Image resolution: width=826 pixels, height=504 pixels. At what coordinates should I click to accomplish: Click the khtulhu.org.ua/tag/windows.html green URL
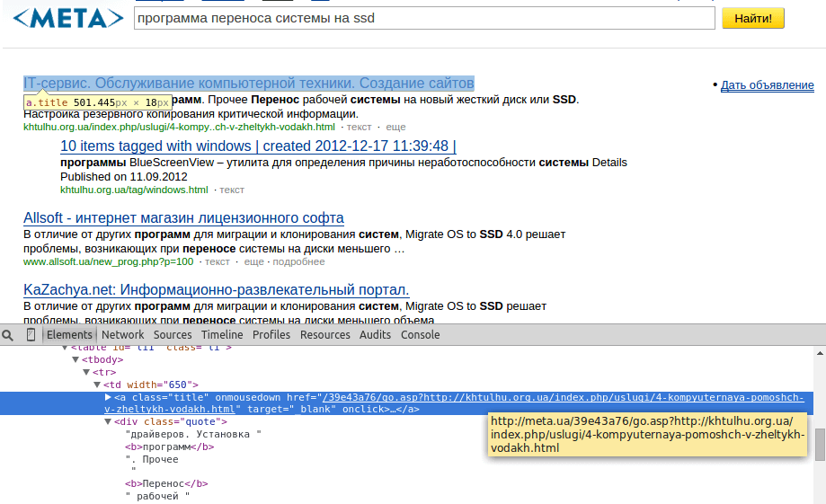(134, 190)
